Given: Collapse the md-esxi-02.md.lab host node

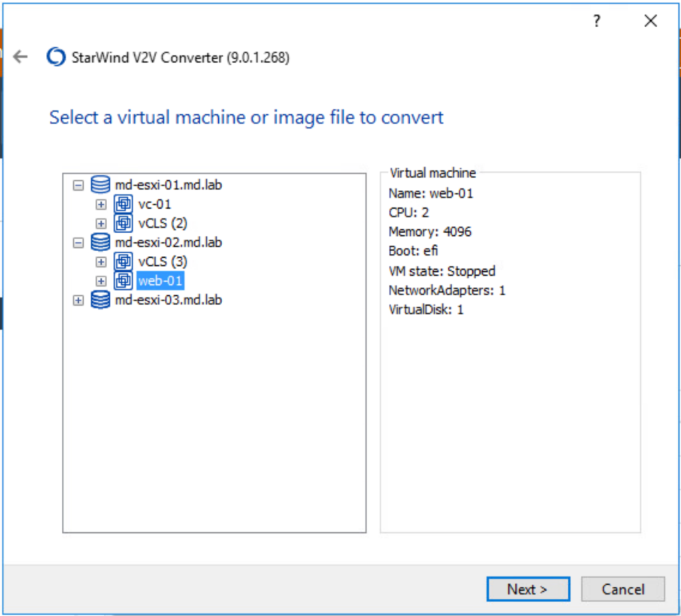Looking at the screenshot, I should [x=78, y=243].
